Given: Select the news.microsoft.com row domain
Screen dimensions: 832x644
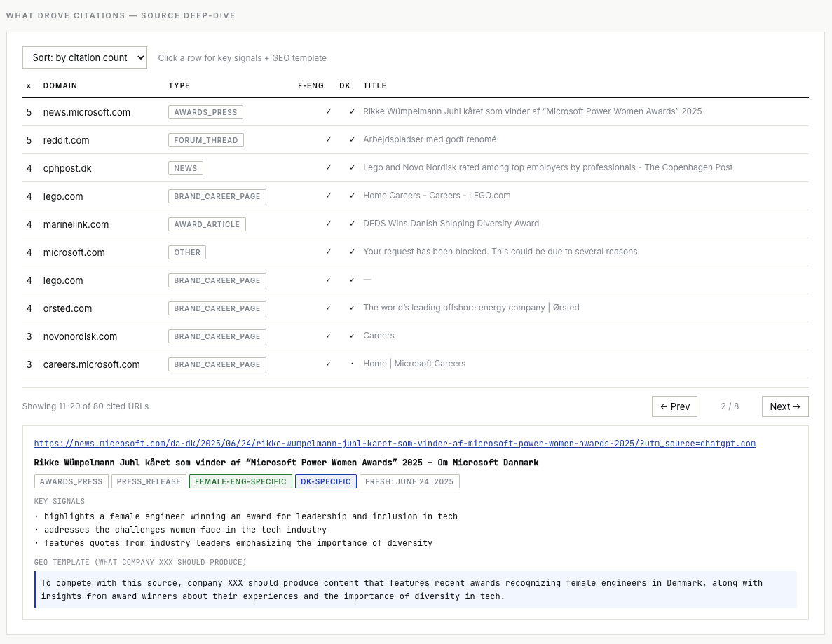Looking at the screenshot, I should pyautogui.click(x=86, y=112).
